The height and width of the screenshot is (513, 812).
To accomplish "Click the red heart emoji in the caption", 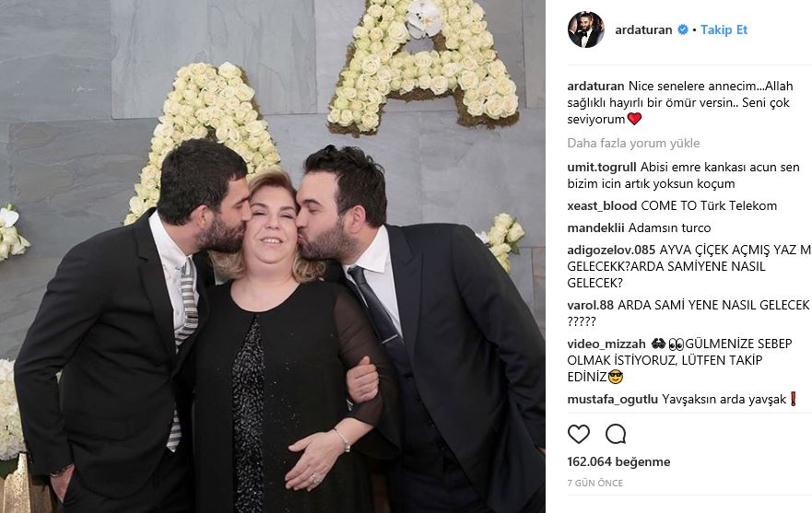I will (634, 119).
